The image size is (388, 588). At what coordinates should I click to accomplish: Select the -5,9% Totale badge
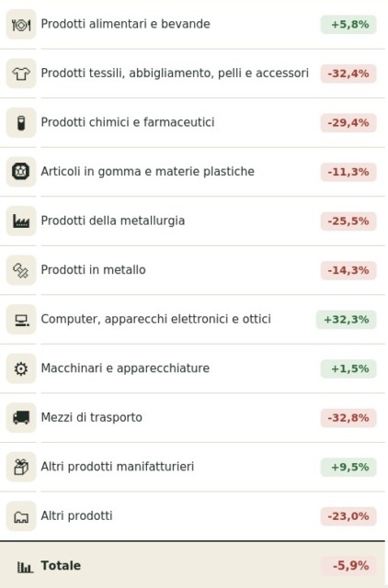348,566
